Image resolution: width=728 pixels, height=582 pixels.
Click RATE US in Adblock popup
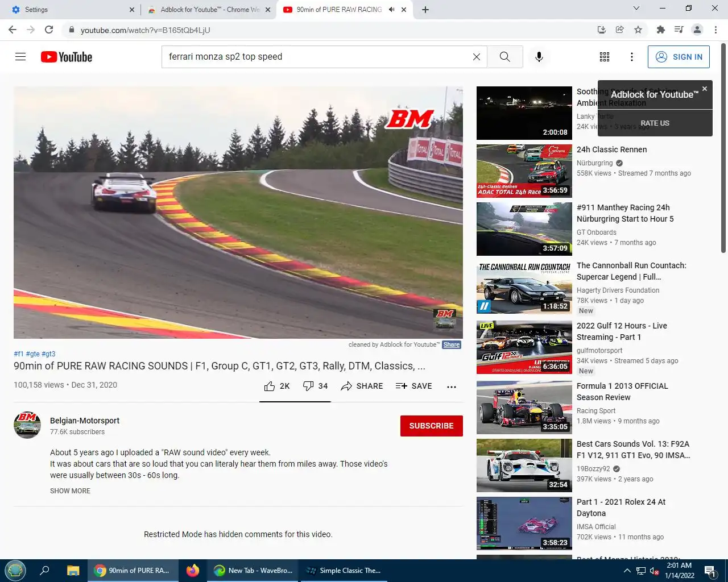[x=655, y=123]
